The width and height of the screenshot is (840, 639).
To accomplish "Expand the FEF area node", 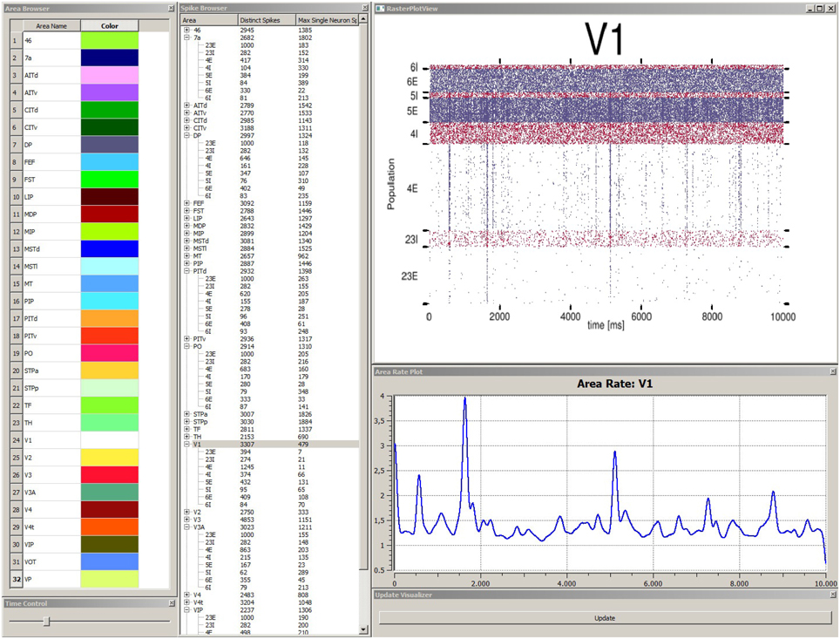I will click(x=187, y=203).
